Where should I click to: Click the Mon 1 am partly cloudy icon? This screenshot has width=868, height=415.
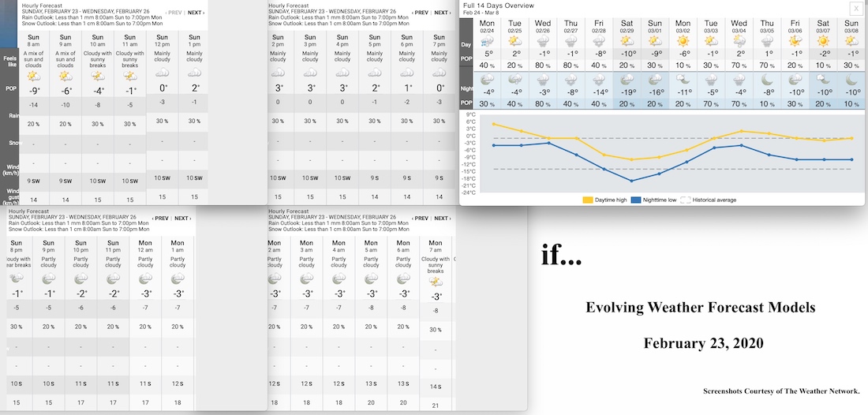177,279
